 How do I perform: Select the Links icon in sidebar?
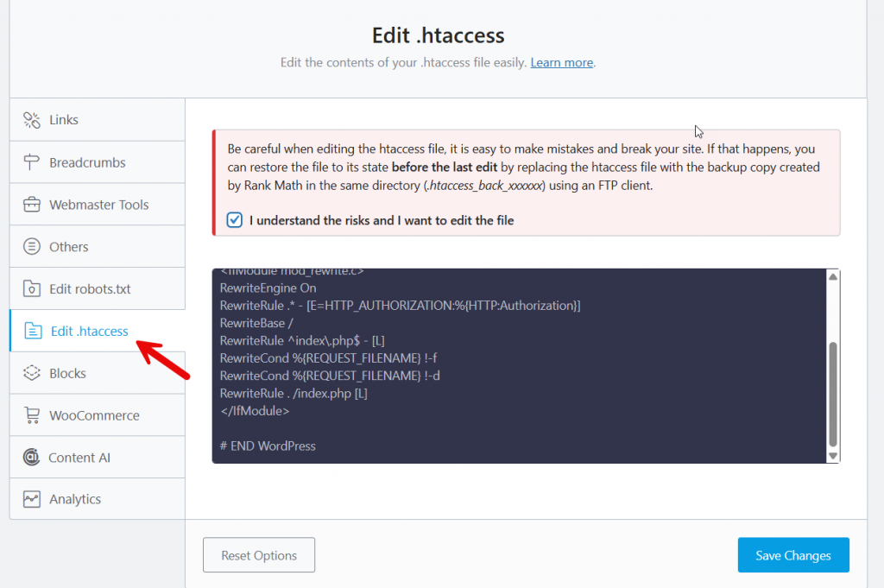(x=33, y=119)
